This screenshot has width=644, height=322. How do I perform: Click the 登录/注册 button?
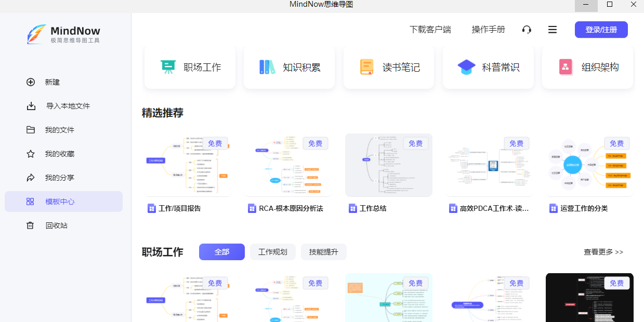601,30
